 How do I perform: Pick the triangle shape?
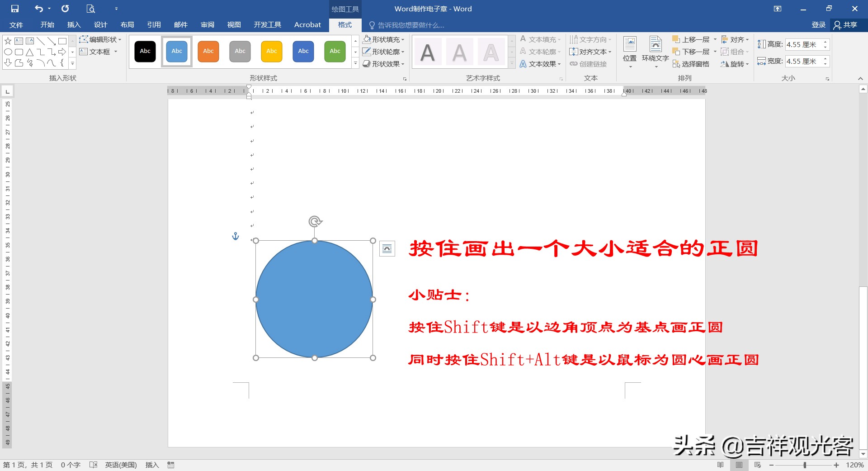click(x=29, y=52)
